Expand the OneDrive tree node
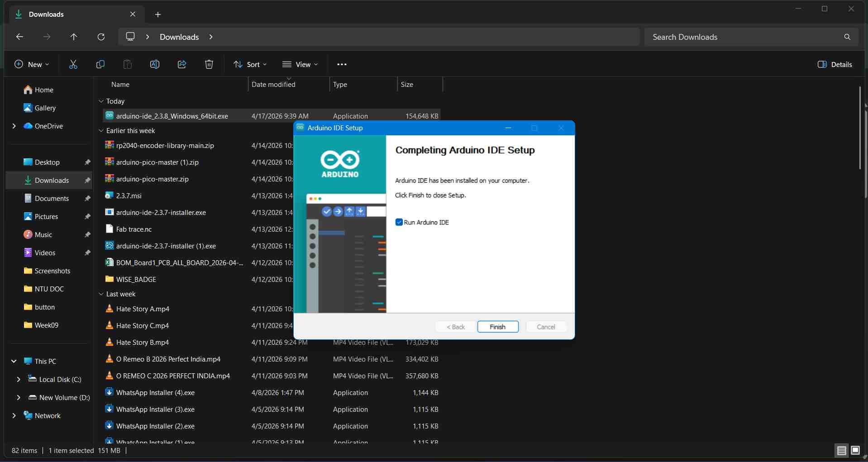This screenshot has height=462, width=868. (14, 126)
